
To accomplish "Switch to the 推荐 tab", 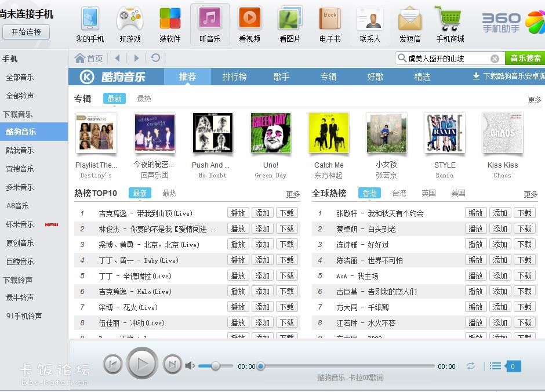I will [187, 77].
